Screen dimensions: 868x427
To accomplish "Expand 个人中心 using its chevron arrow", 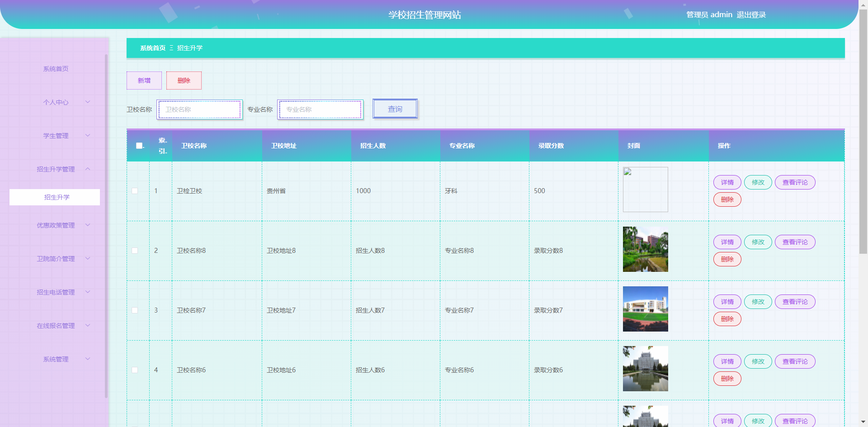I will click(88, 102).
